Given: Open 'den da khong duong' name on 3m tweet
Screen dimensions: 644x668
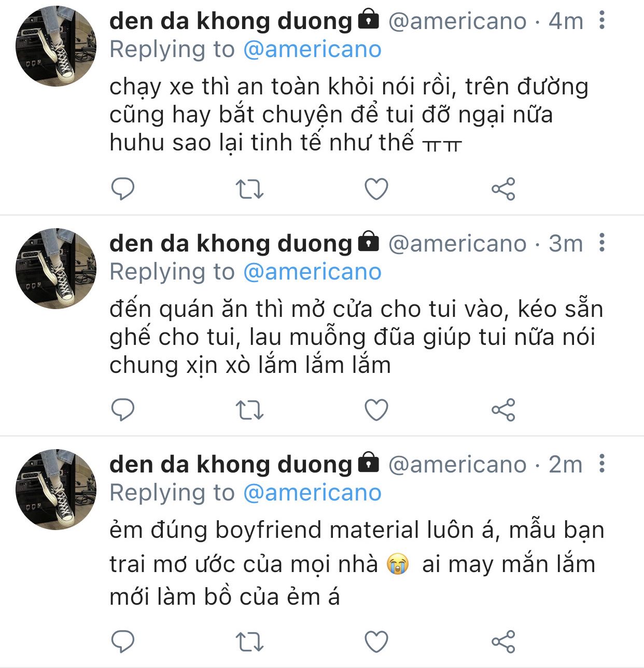Looking at the screenshot, I should 231,243.
